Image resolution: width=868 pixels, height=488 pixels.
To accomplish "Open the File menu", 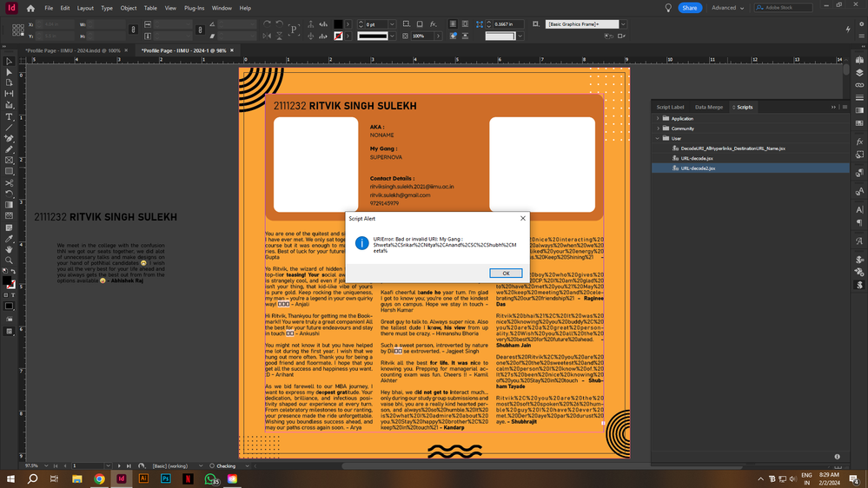I will [x=49, y=9].
